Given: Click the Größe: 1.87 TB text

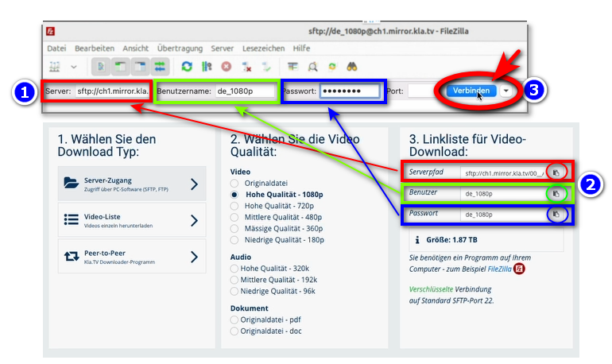Looking at the screenshot, I should click(x=451, y=240).
